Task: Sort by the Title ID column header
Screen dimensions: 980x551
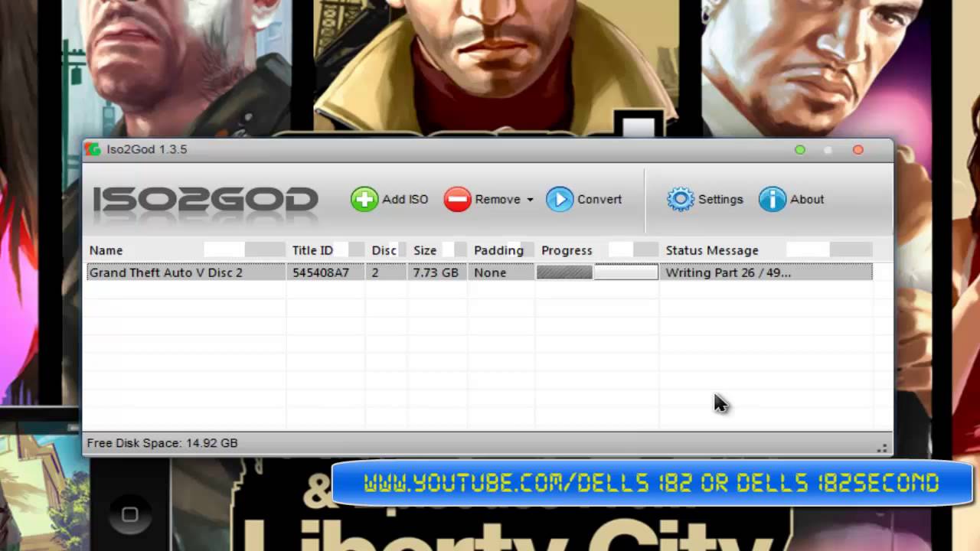Action: coord(327,250)
